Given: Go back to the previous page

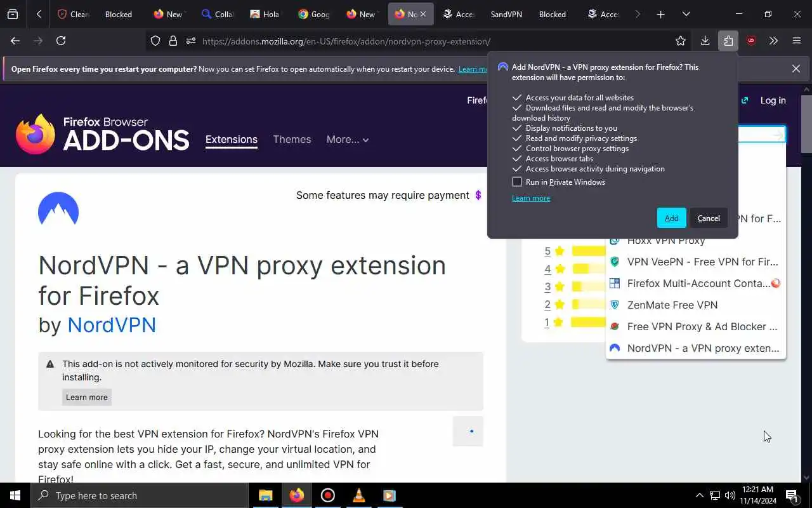Looking at the screenshot, I should [x=15, y=41].
